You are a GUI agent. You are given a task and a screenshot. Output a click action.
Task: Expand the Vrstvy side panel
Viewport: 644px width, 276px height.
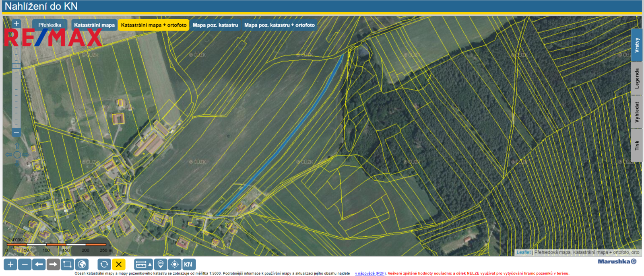(636, 45)
